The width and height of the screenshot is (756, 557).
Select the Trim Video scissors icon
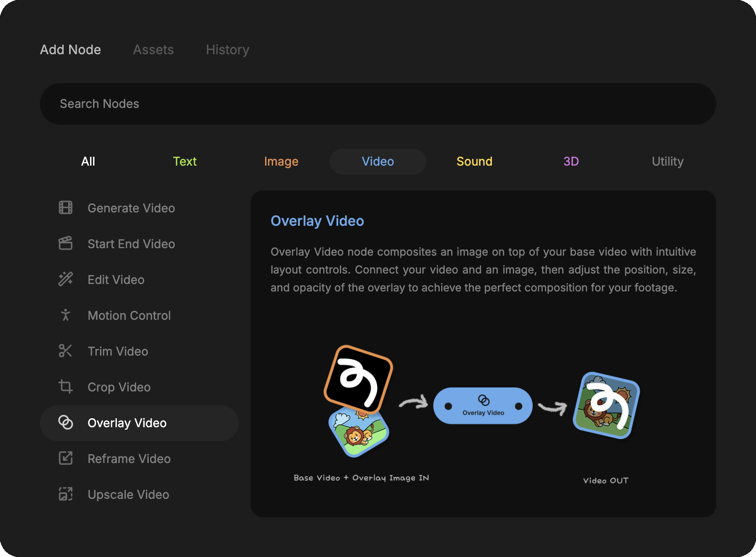click(x=66, y=351)
